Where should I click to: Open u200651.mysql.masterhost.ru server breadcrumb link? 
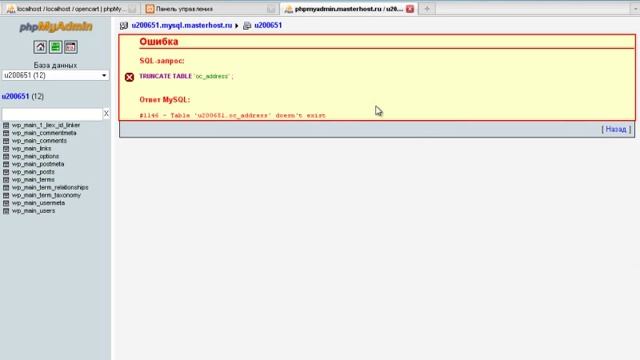tap(182, 25)
